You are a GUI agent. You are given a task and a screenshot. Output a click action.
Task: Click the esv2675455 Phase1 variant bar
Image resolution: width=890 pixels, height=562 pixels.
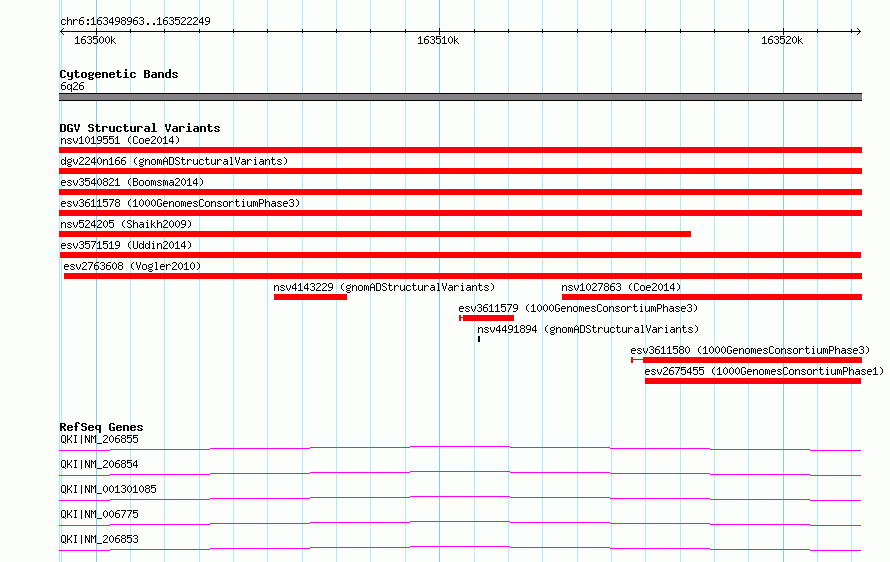[x=753, y=381]
